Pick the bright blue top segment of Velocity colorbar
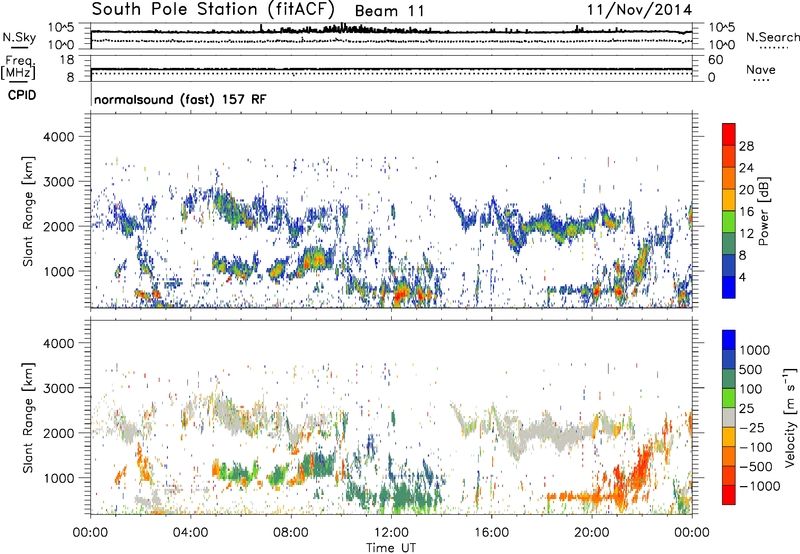The width and height of the screenshot is (800, 554). 729,340
